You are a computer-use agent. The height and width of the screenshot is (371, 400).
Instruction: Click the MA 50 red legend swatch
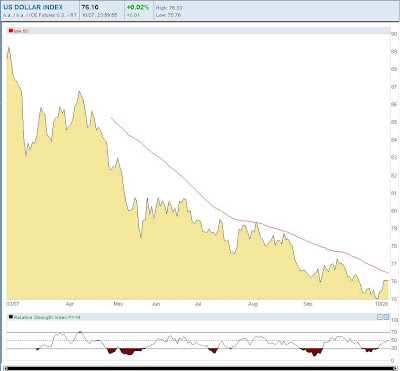pyautogui.click(x=11, y=31)
